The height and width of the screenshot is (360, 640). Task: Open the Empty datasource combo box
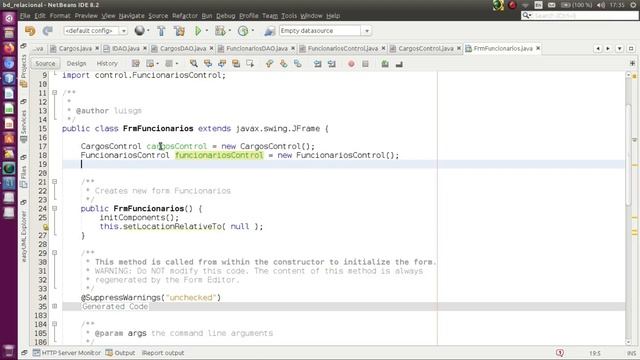coord(325,31)
